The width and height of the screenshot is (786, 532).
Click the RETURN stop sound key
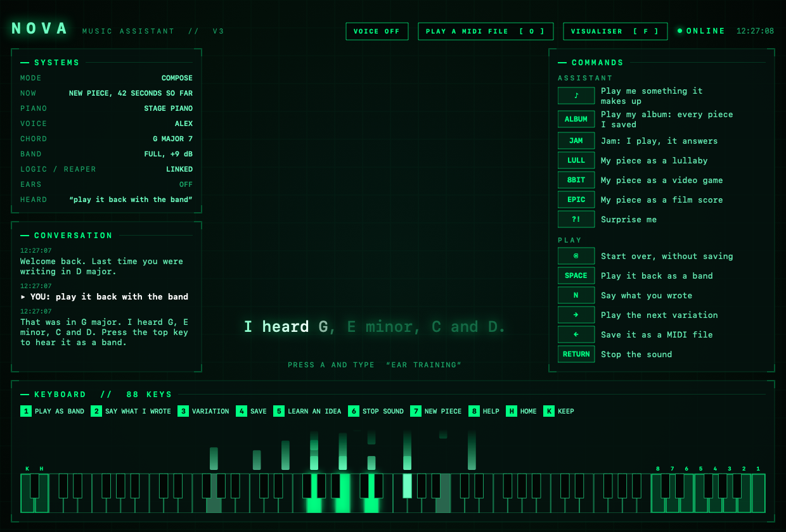576,354
